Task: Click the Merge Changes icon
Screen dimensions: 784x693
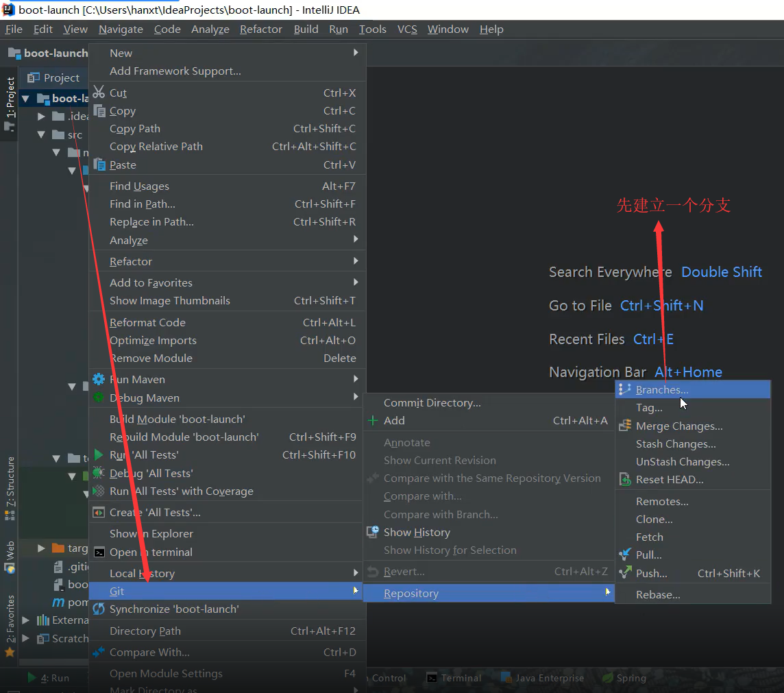Action: pos(625,426)
